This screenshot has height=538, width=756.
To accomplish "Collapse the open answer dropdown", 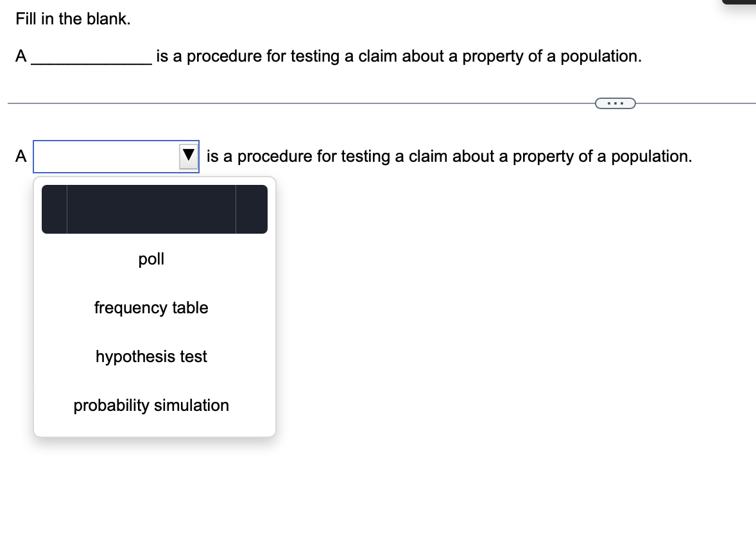I will pyautogui.click(x=188, y=155).
